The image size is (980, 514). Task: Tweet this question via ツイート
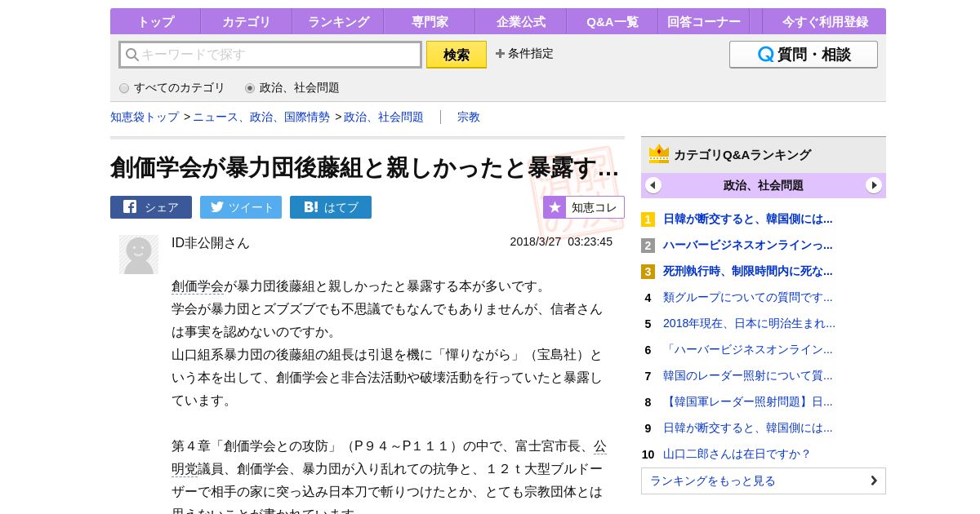coord(241,207)
